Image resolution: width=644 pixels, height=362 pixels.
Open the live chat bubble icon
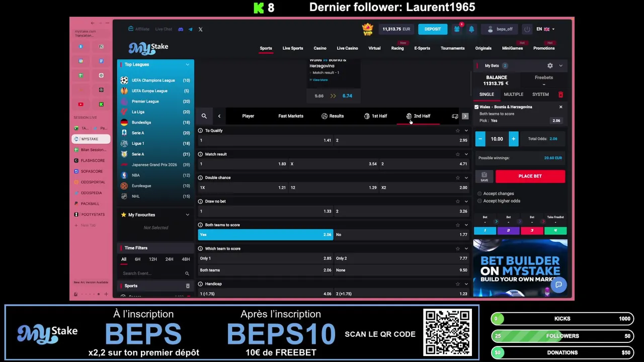coord(558,285)
